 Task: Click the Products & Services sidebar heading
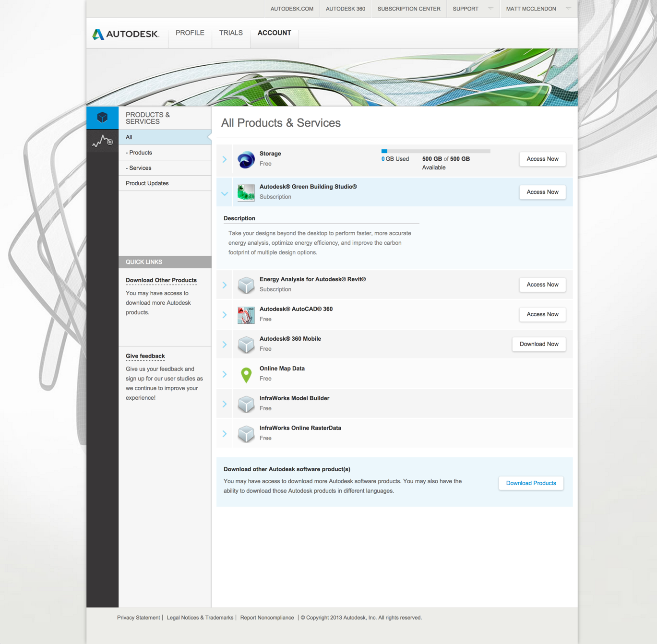tap(148, 118)
